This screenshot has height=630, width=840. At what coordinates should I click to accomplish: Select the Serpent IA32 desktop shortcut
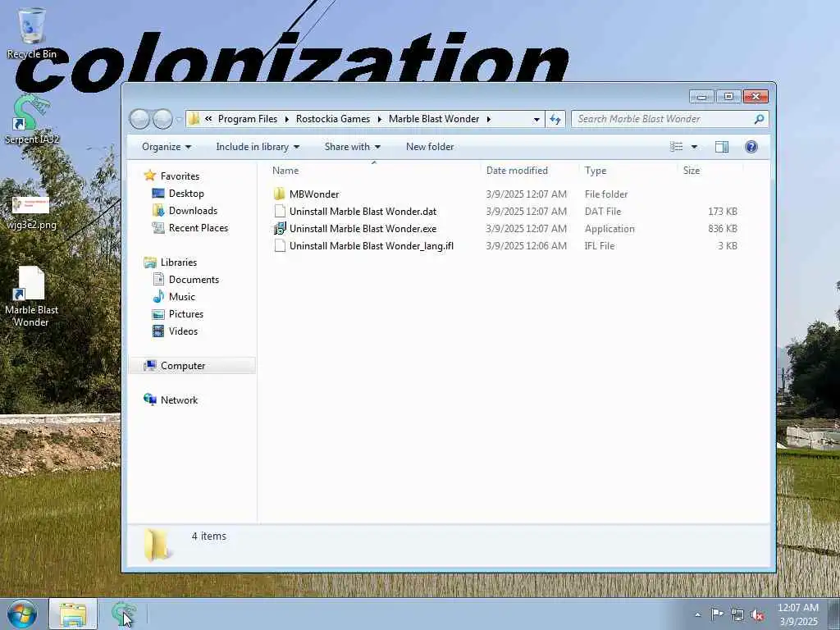32,119
